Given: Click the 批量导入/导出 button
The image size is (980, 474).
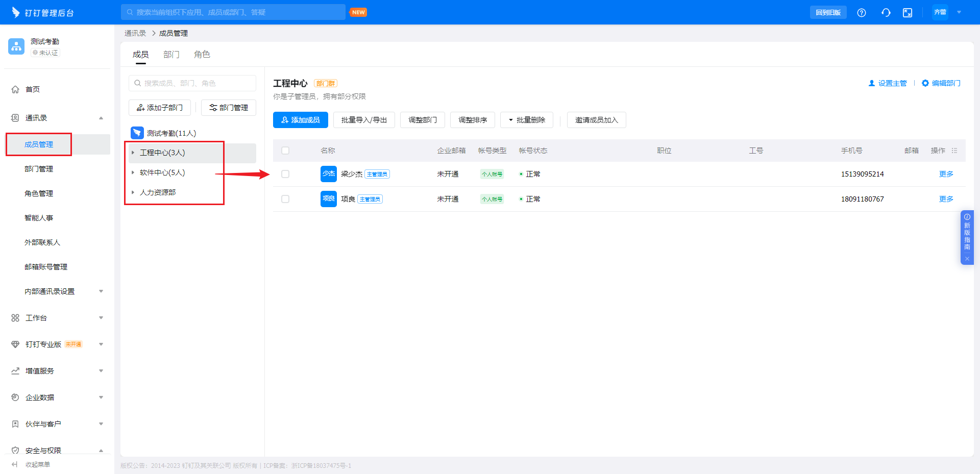Looking at the screenshot, I should (x=364, y=120).
